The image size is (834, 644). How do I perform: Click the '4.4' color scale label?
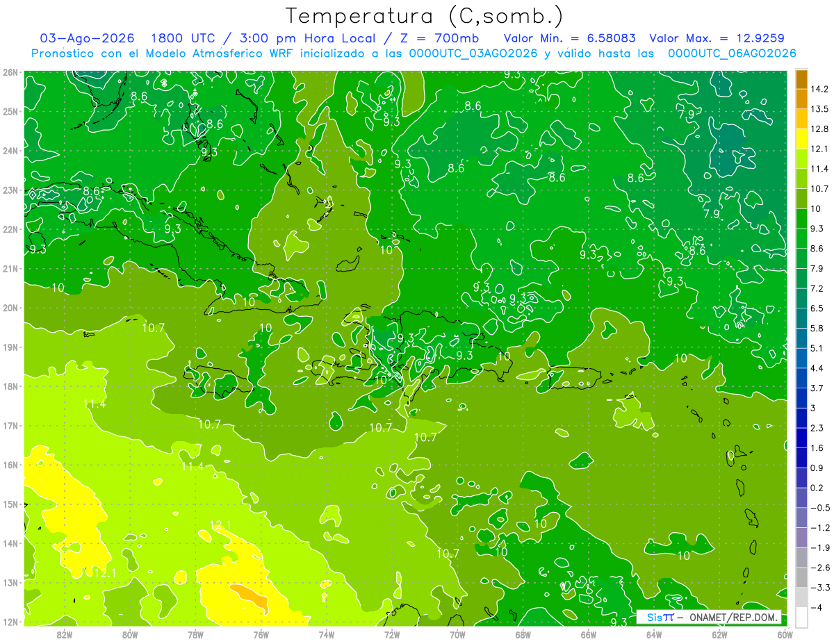tap(817, 368)
